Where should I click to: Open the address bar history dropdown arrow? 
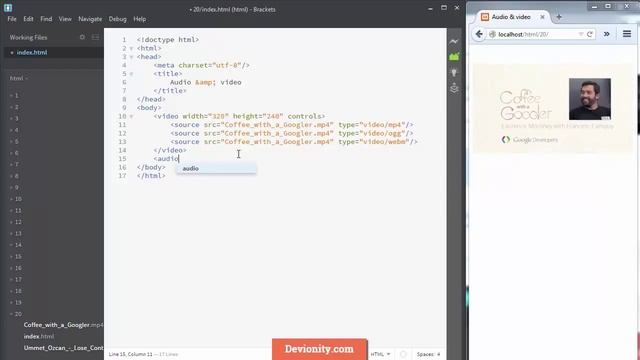pyautogui.click(x=580, y=34)
